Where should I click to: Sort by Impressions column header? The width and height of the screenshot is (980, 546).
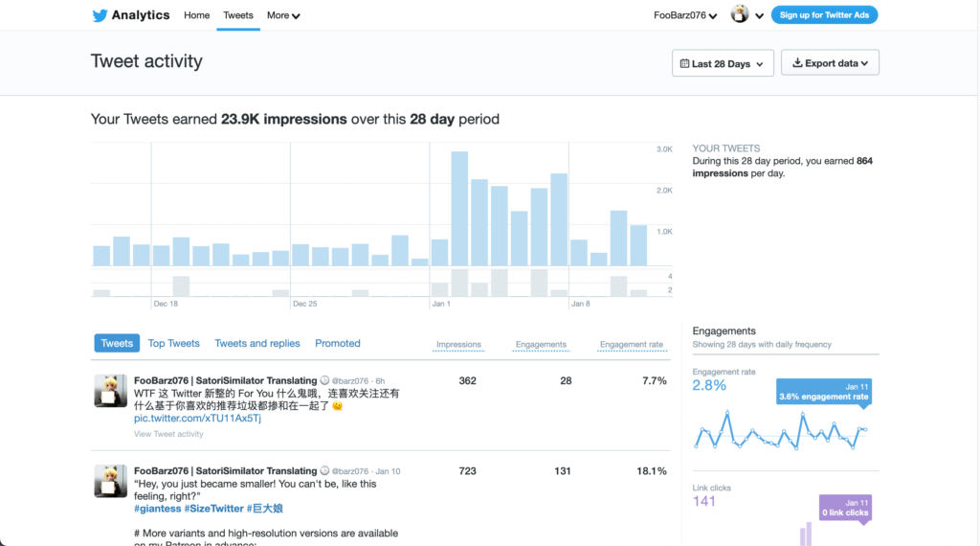click(x=458, y=345)
